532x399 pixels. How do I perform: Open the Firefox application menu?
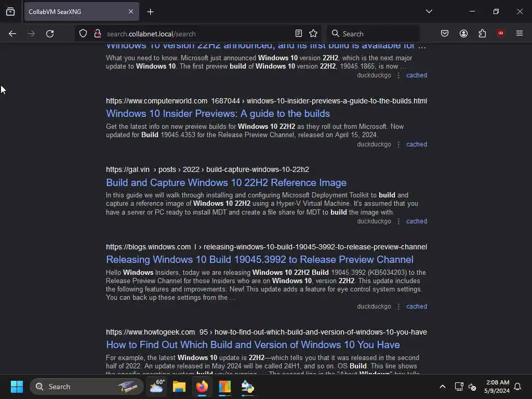click(520, 33)
